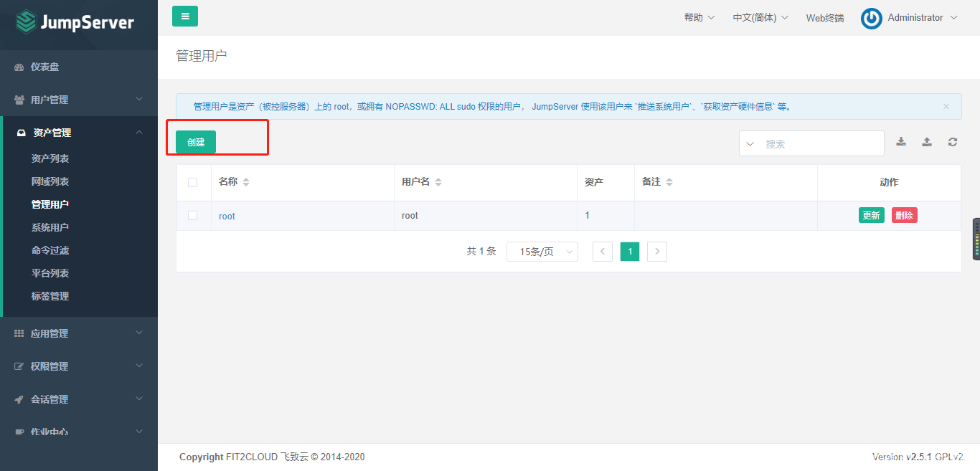
Task: Open the Web终端 link
Action: [825, 18]
